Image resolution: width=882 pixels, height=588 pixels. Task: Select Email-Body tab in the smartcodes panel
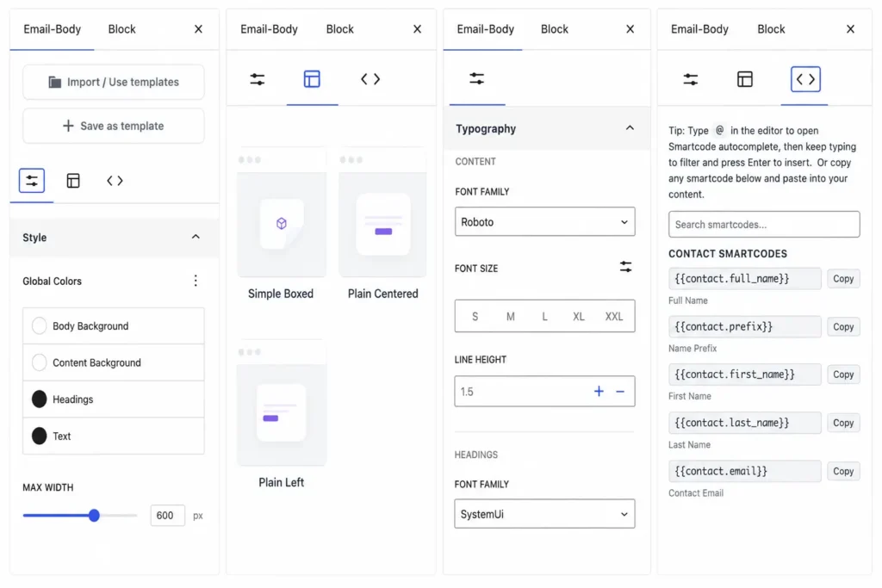699,29
